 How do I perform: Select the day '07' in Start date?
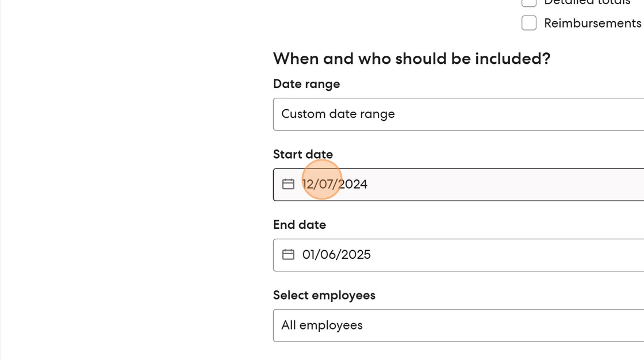click(327, 184)
